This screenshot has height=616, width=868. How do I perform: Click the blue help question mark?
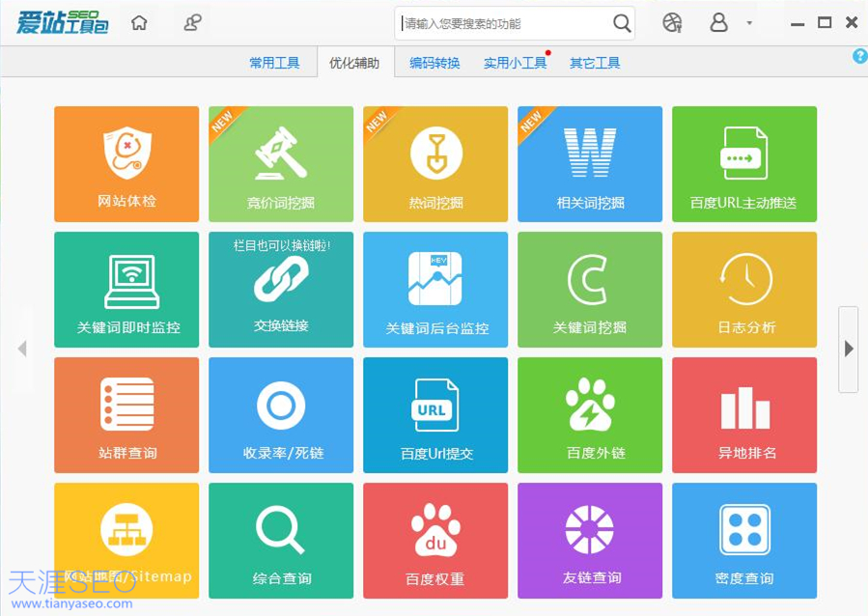tap(859, 57)
